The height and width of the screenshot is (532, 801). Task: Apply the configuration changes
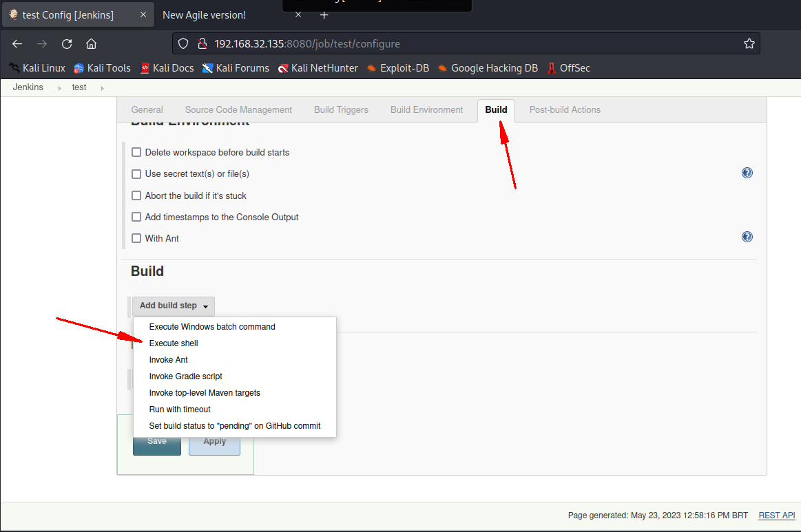(215, 445)
